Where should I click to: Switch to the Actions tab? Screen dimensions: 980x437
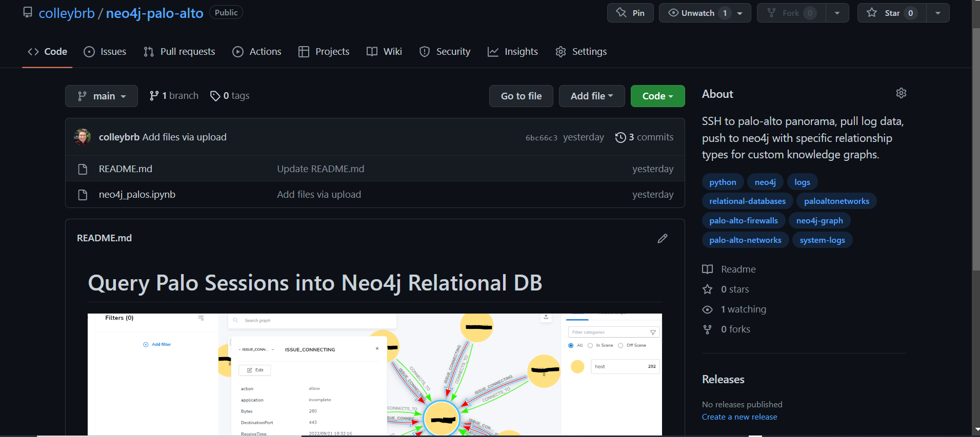(x=257, y=52)
